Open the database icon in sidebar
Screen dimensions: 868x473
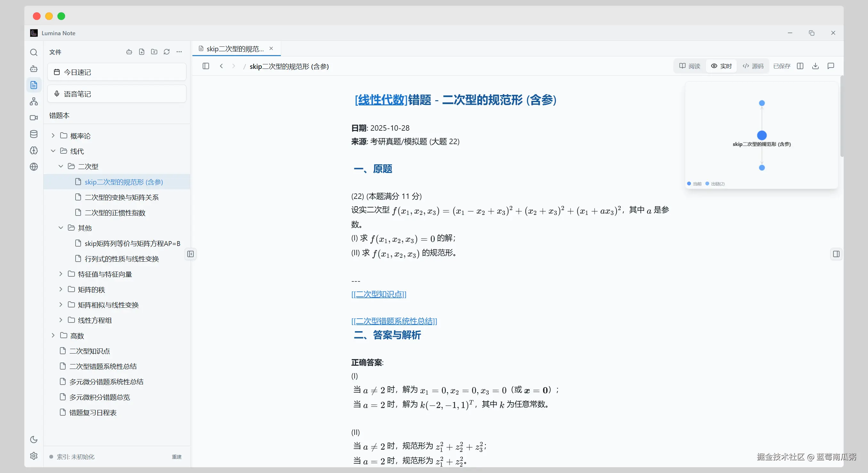pos(34,134)
